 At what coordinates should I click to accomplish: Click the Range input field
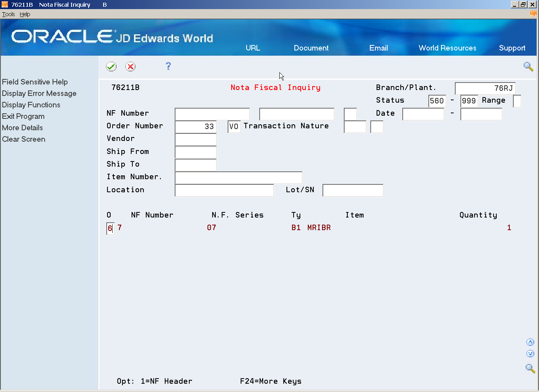pyautogui.click(x=517, y=101)
